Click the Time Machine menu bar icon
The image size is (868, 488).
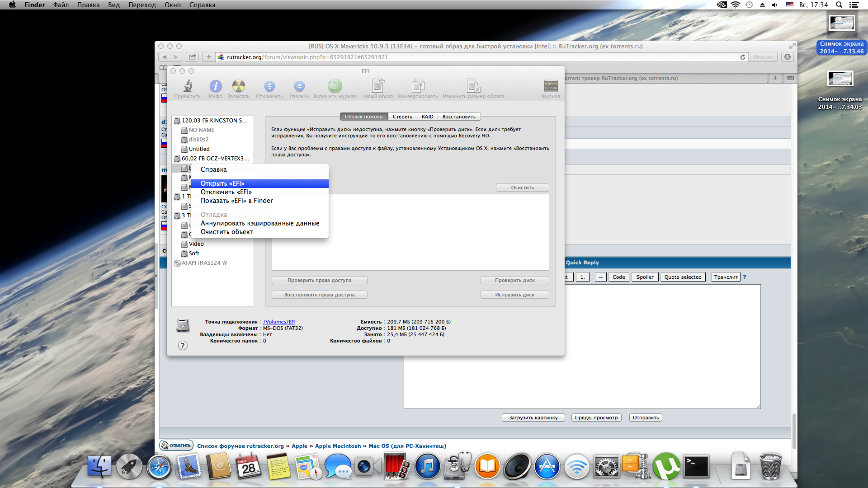[749, 5]
